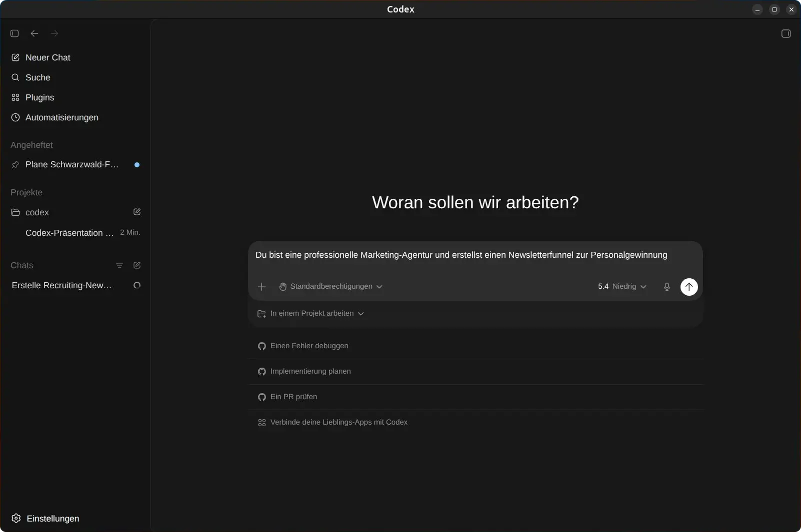Select the codex project folder
The width and height of the screenshot is (801, 532).
pyautogui.click(x=75, y=212)
